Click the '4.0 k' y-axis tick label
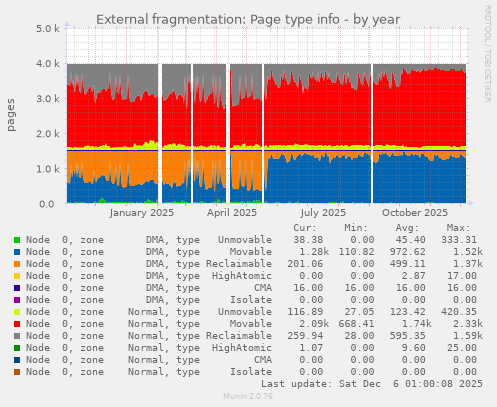Screen dimensions: 497x407 [48, 64]
